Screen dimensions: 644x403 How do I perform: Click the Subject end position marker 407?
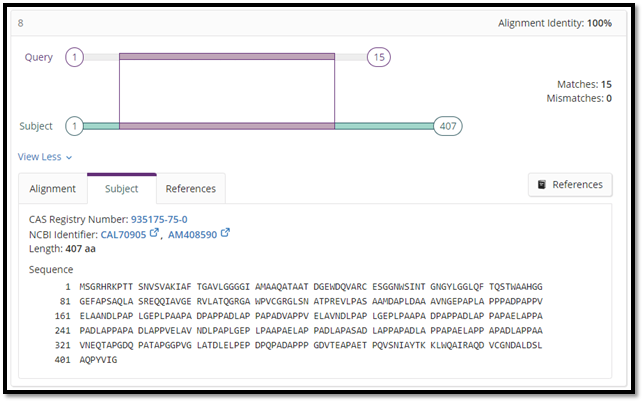coord(448,126)
